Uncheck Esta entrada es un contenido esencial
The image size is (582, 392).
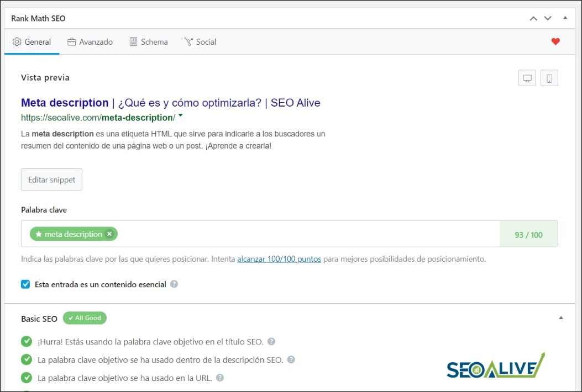click(25, 284)
